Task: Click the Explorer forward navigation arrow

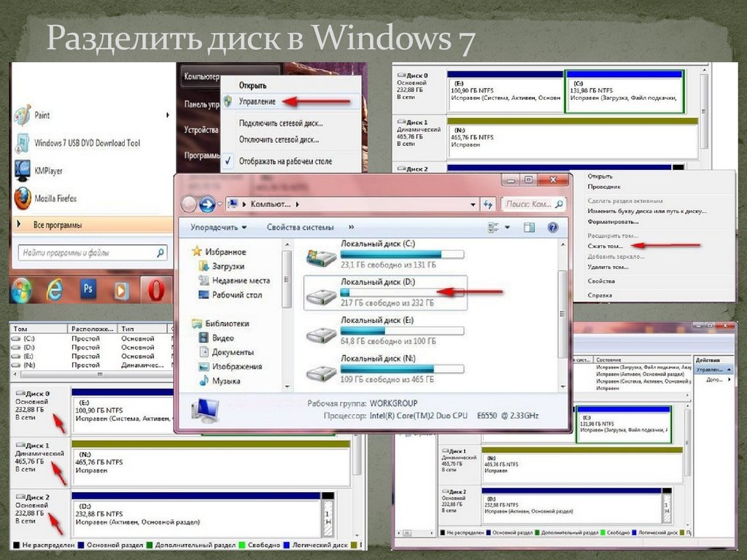Action: click(x=207, y=204)
